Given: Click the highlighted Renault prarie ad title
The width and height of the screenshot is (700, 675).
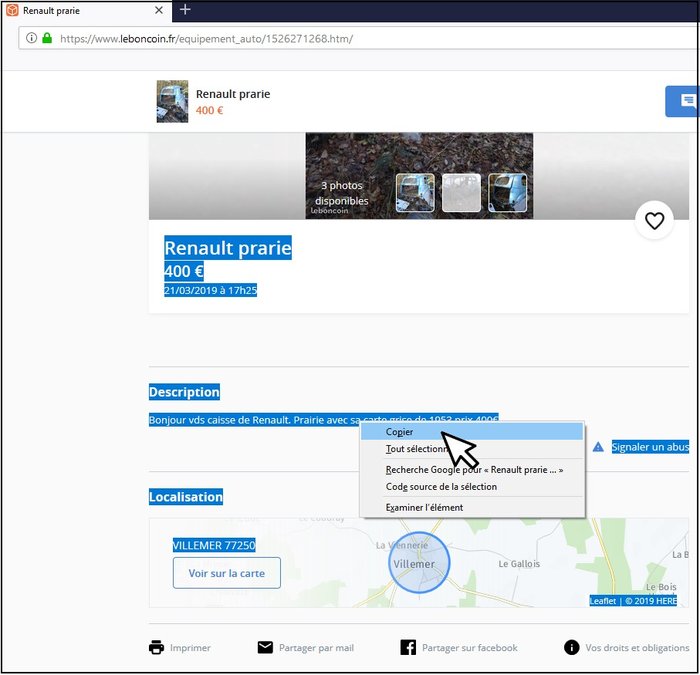Looking at the screenshot, I should click(x=228, y=248).
